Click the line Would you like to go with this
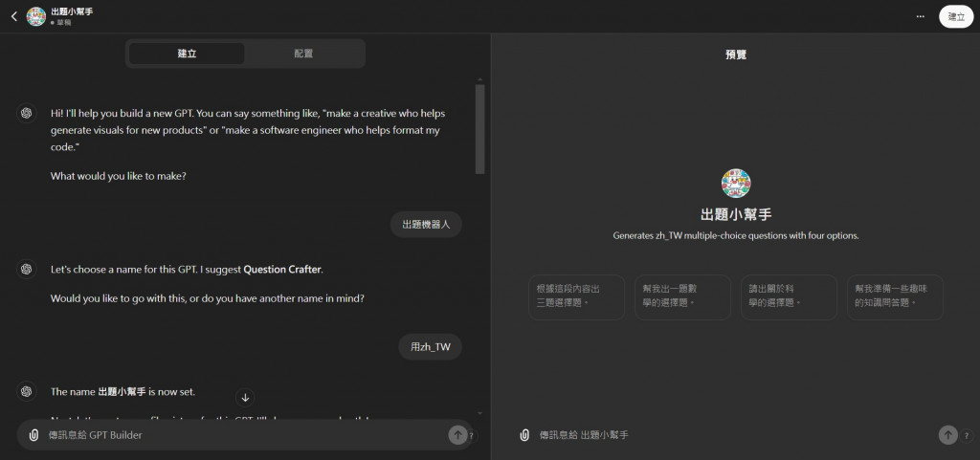980x460 pixels. (208, 298)
